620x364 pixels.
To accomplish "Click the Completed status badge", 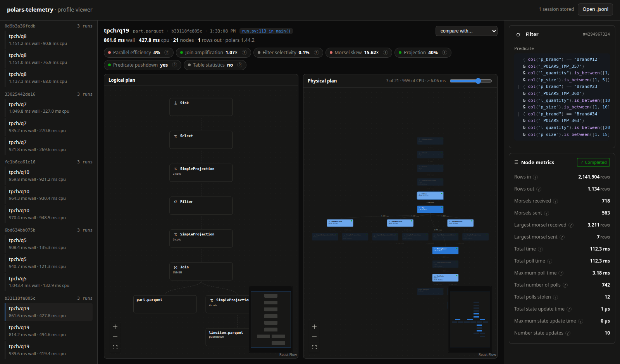I will coord(593,163).
